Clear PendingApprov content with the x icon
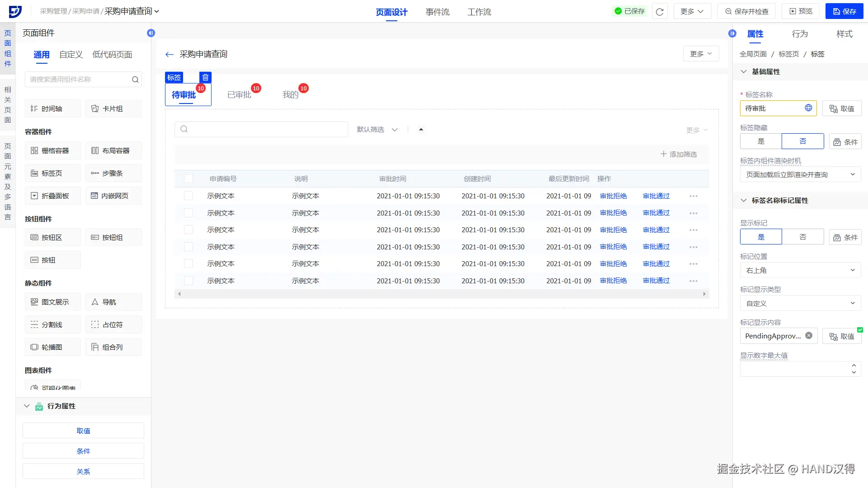Screen dimensions: 868x488 (809, 336)
